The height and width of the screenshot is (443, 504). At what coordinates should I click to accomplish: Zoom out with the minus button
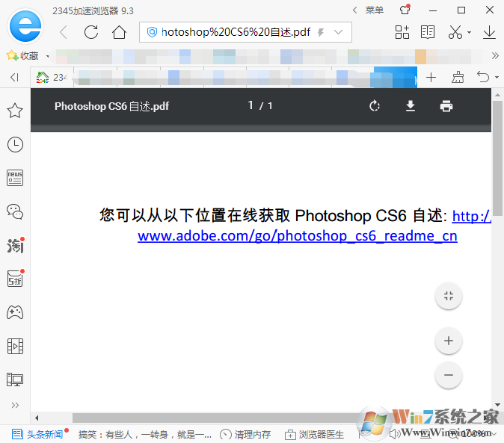coord(449,374)
